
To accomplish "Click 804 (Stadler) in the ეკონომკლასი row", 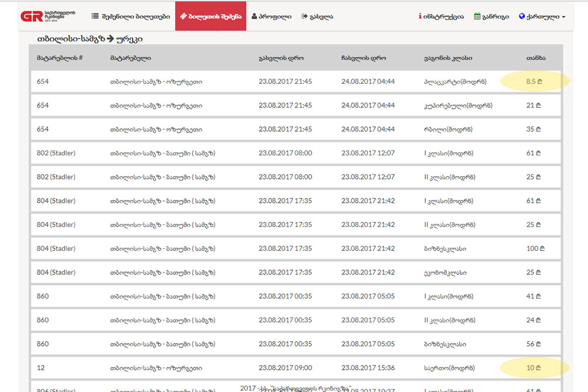I will pos(56,272).
